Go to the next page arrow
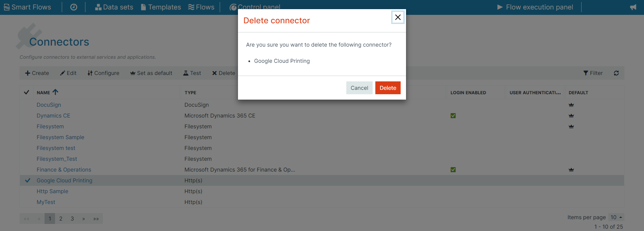Screen dimensions: 644x231 pos(83,219)
